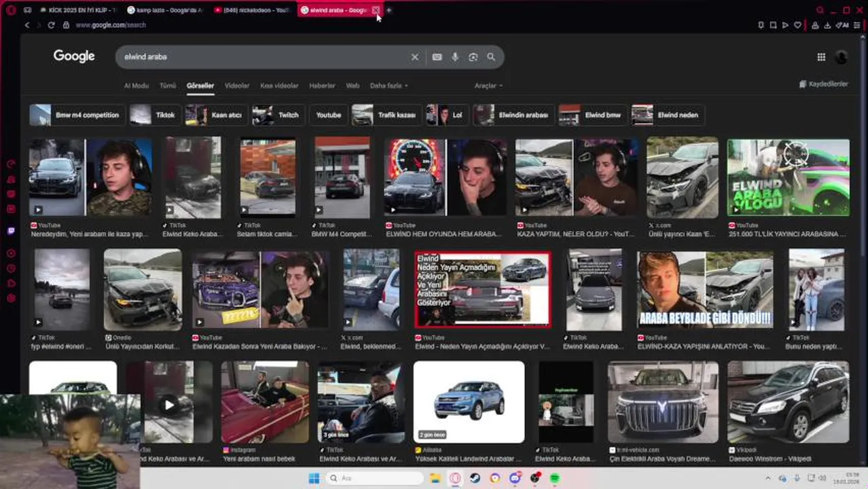This screenshot has height=489, width=868.
Task: Open Opera easy setup menu icon
Action: click(858, 25)
